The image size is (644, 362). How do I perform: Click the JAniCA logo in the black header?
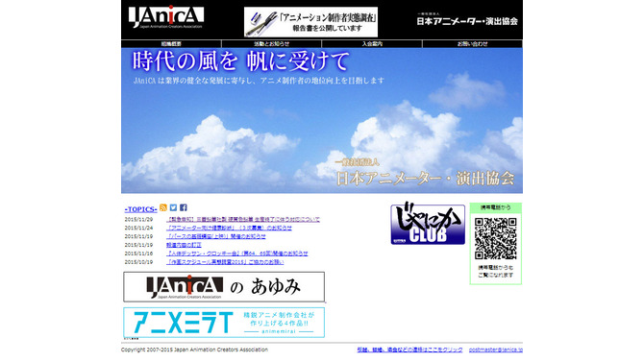[166, 17]
